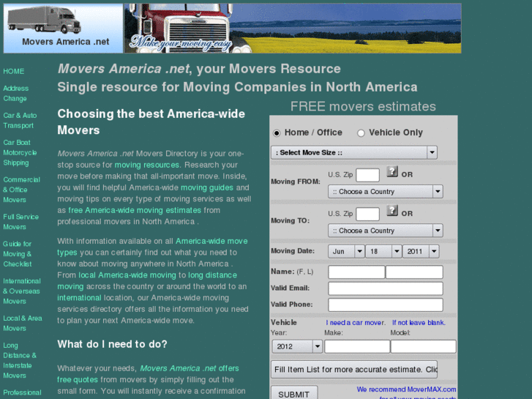The height and width of the screenshot is (399, 532).
Task: Click the Valid Email input field
Action: pyautogui.click(x=386, y=288)
